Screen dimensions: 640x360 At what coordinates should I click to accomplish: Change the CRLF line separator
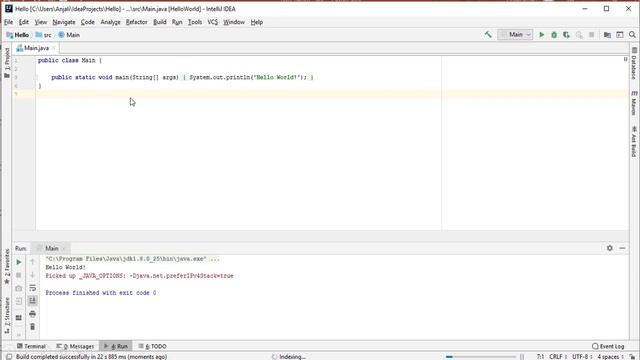tap(558, 357)
